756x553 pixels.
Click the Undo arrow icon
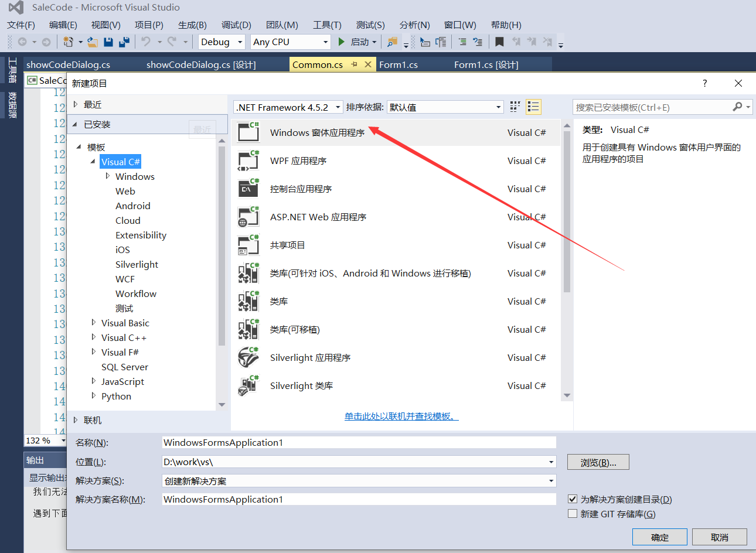146,42
